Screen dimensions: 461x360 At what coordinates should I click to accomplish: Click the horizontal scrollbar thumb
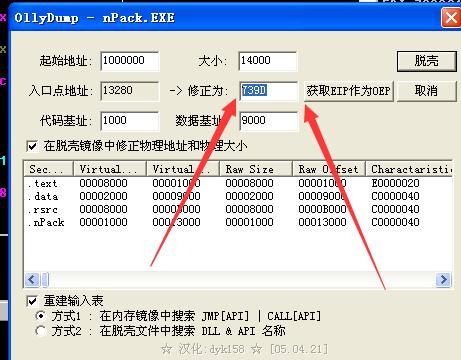(45, 279)
